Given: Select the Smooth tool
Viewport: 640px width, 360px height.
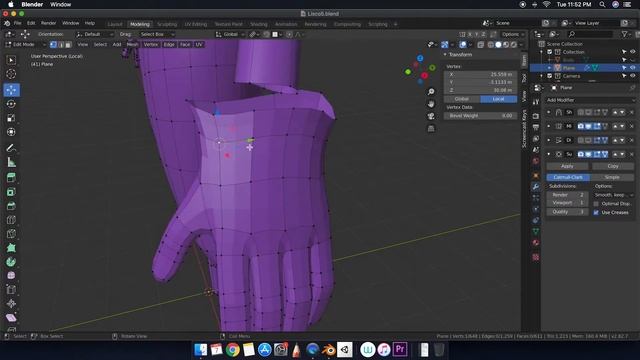Looking at the screenshot, I should point(11,276).
